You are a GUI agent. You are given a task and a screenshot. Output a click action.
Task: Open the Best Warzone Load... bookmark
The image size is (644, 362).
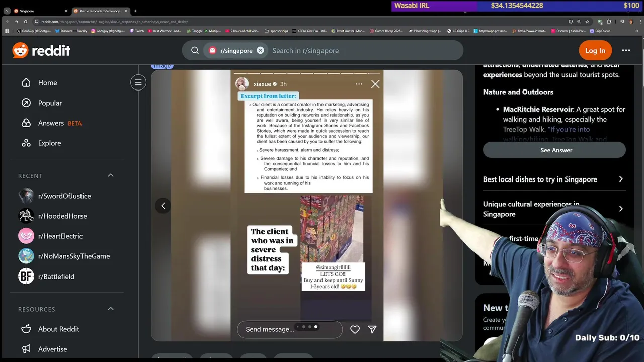click(x=164, y=31)
